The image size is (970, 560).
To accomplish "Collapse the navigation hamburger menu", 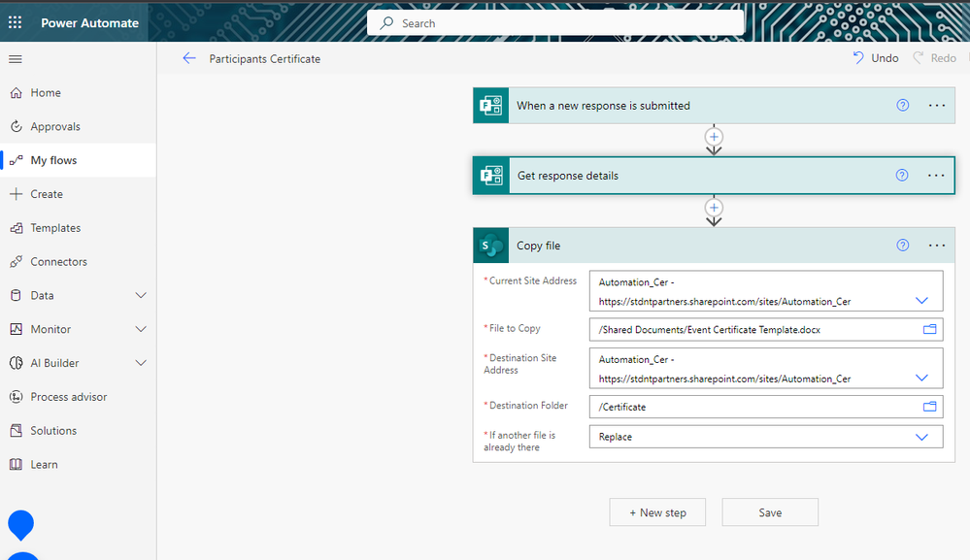I will [x=16, y=59].
